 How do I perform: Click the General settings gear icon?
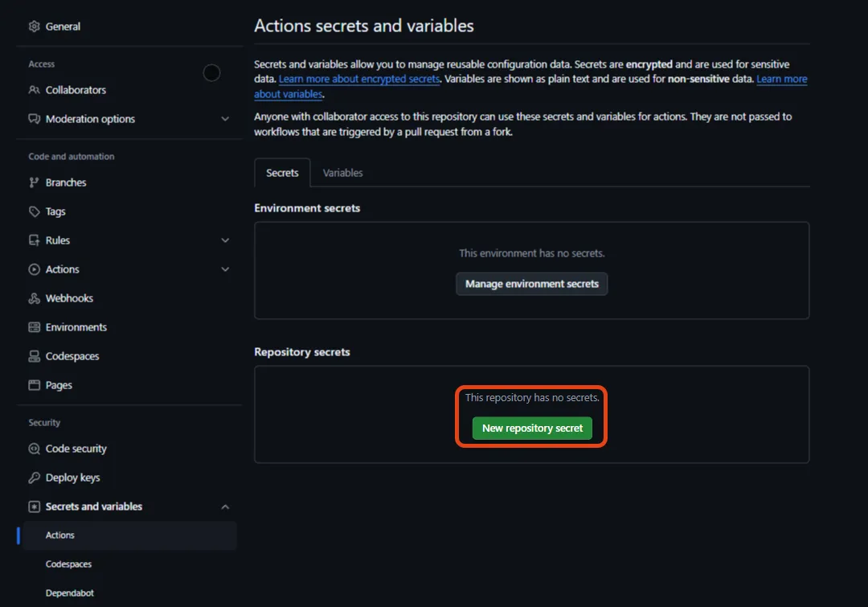click(x=34, y=26)
